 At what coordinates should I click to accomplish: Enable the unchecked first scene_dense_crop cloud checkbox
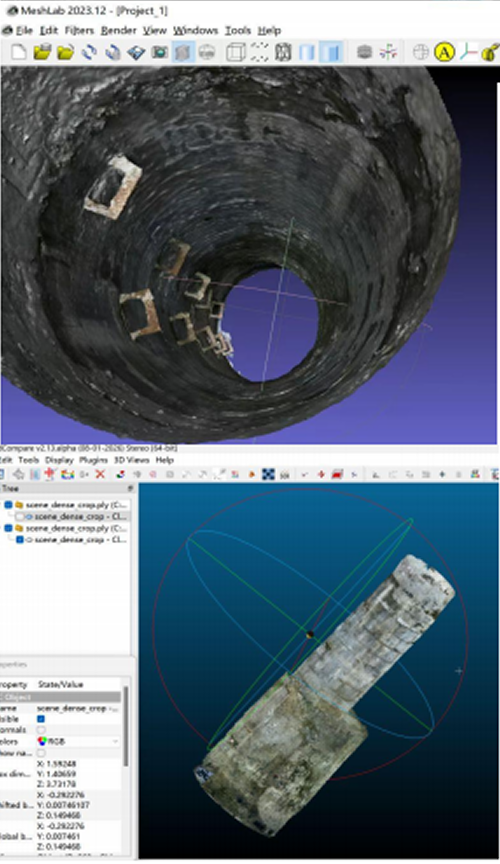pyautogui.click(x=20, y=517)
